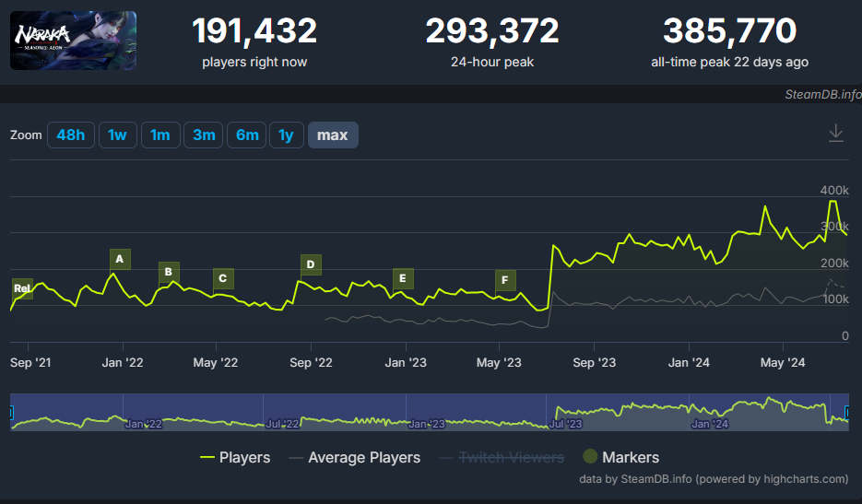The width and height of the screenshot is (862, 504).
Task: Click marker B on the player chart
Action: point(169,272)
